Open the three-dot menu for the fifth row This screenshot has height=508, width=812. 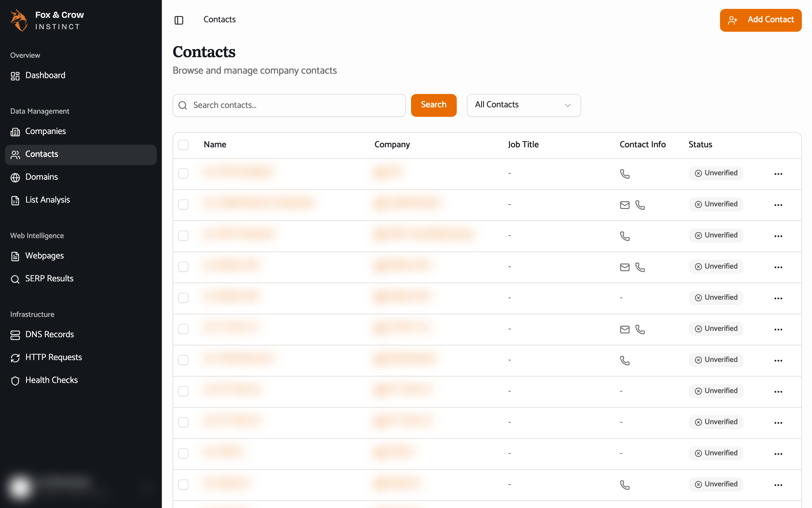(x=778, y=298)
